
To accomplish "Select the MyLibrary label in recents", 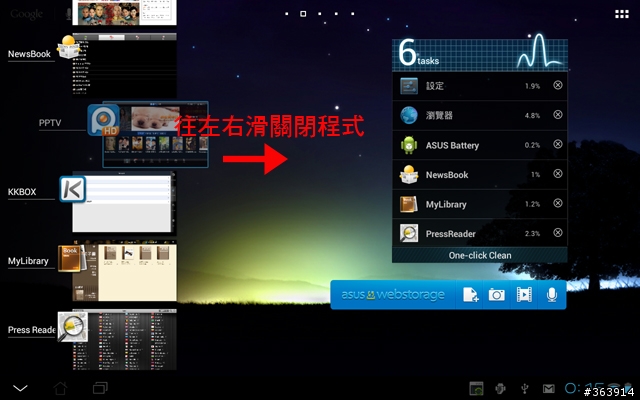I will [28, 261].
